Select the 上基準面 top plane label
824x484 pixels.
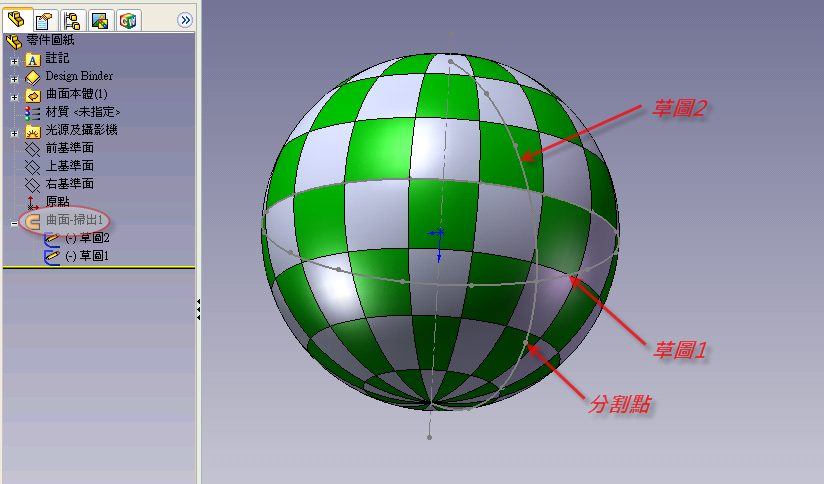coord(69,166)
